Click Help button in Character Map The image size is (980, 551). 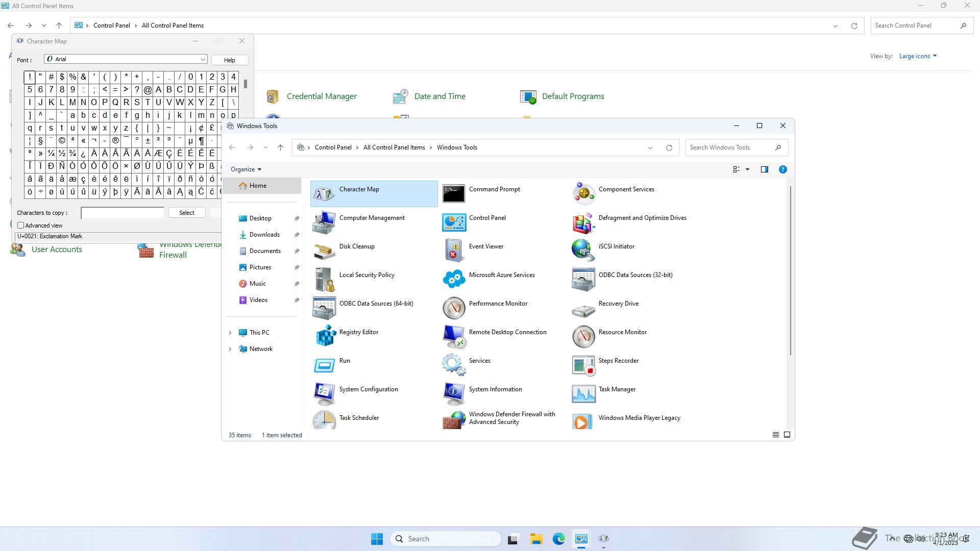[230, 60]
